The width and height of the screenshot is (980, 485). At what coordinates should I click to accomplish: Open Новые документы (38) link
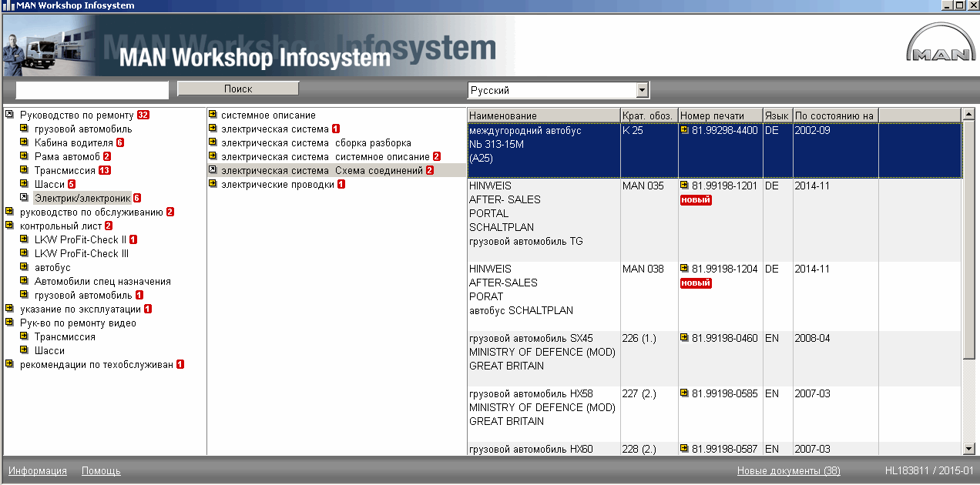[x=788, y=470]
